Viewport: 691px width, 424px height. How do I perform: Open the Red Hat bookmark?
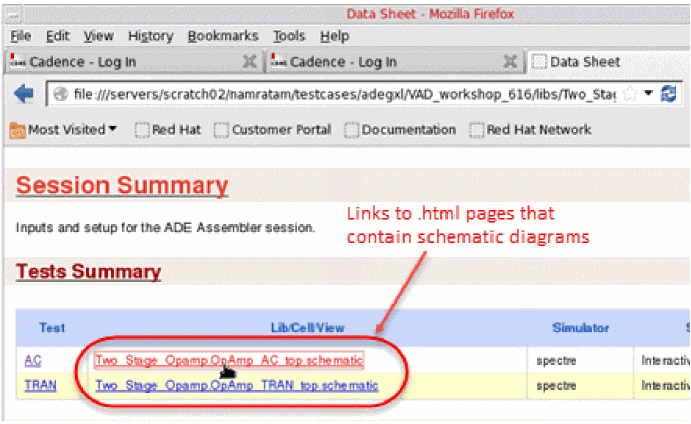[x=168, y=130]
